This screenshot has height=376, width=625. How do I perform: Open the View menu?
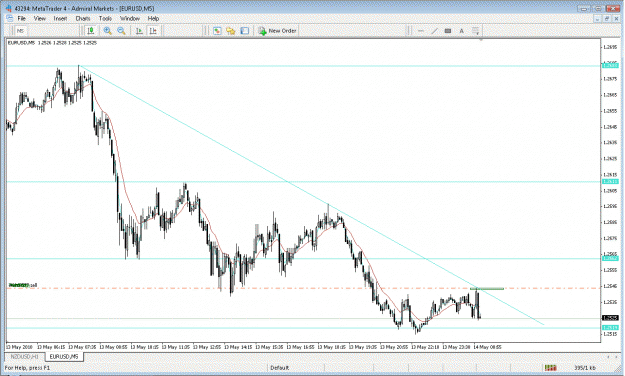39,18
